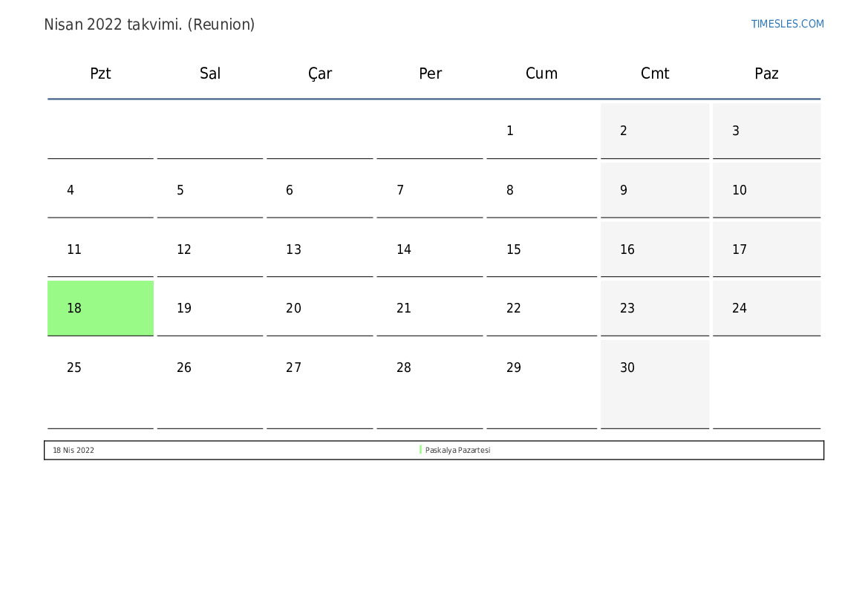The height and width of the screenshot is (614, 868).
Task: Select the Cmt weekday header
Action: (x=655, y=74)
